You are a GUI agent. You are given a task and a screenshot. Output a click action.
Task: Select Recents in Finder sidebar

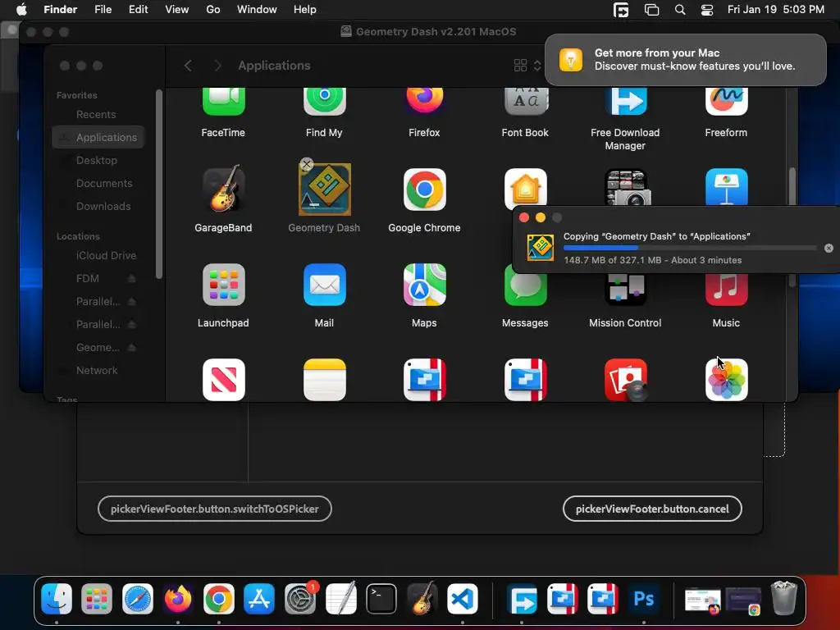[x=96, y=114]
